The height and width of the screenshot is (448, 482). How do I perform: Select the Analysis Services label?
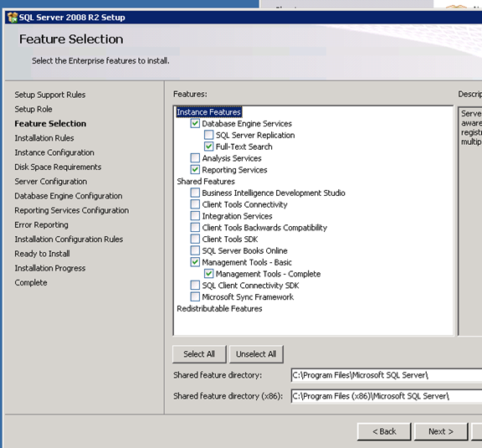click(232, 158)
